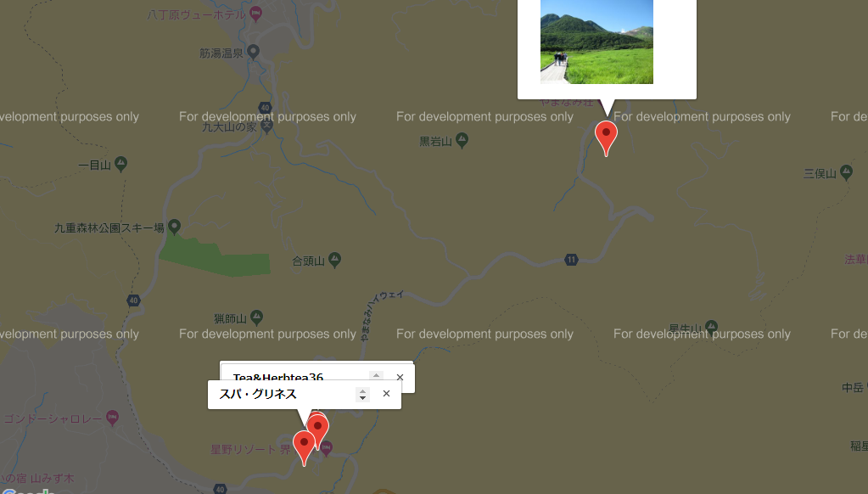Click scroll-down arrow in スパ・グリネス popup

coord(362,398)
